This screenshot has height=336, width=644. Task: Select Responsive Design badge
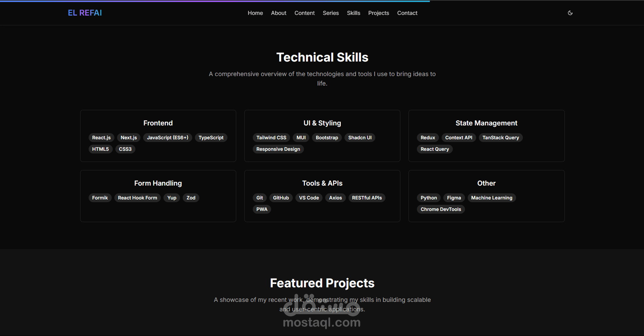(278, 149)
